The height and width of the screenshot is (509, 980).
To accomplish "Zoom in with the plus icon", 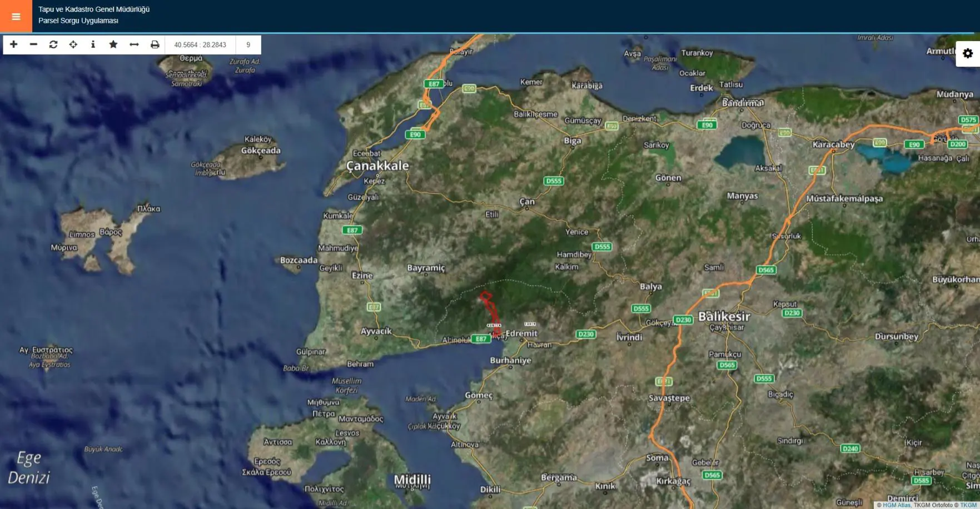I will pyautogui.click(x=14, y=44).
